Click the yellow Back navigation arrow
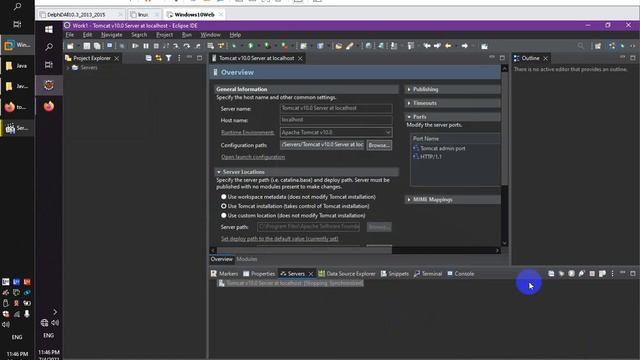The image size is (640, 360). point(448,46)
